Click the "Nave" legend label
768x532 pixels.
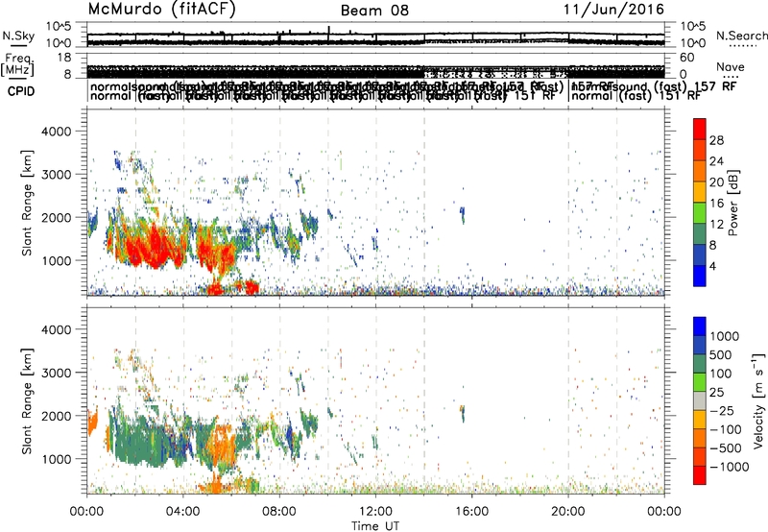coord(731,66)
